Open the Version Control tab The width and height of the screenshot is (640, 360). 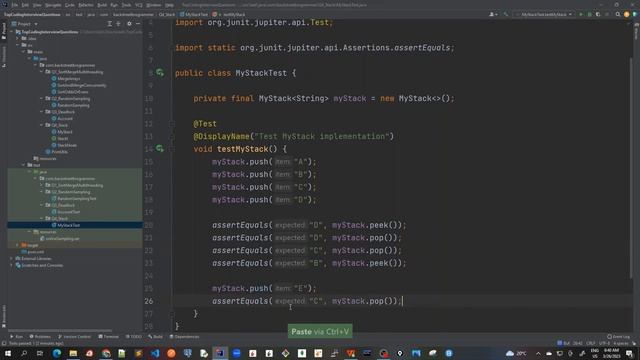tap(75, 337)
